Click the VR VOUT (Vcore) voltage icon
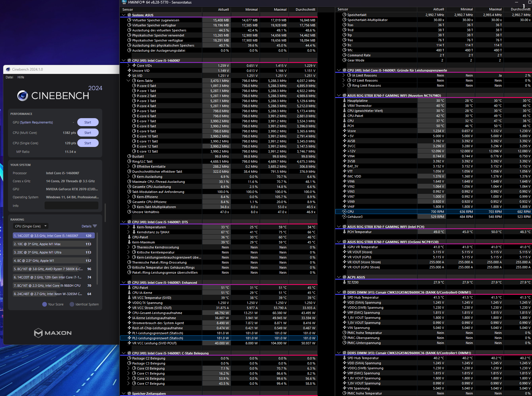 point(344,252)
